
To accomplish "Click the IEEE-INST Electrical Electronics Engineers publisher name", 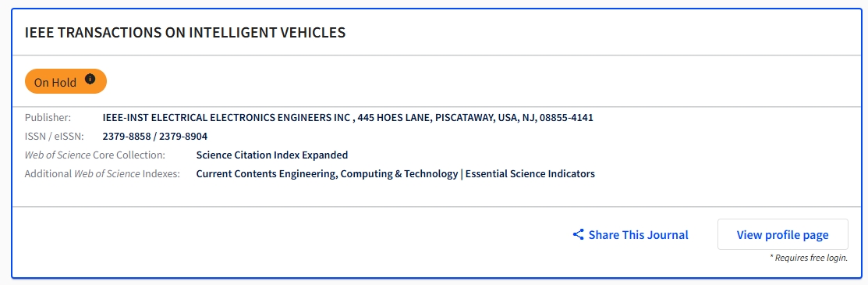I will coord(226,118).
